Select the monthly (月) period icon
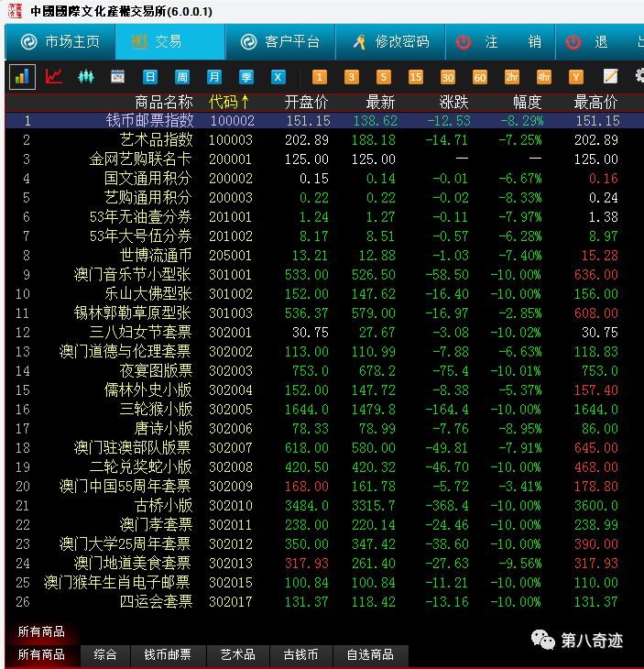Screen dimensions: 644x669 coord(214,77)
